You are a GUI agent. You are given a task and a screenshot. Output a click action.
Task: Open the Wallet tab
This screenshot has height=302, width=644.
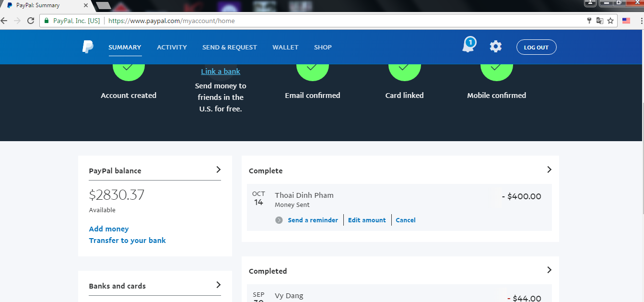tap(285, 47)
